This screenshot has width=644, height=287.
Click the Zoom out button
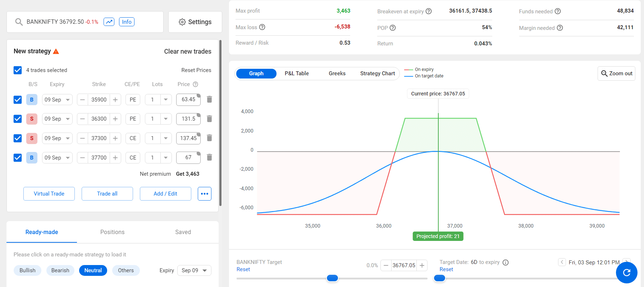tap(616, 73)
